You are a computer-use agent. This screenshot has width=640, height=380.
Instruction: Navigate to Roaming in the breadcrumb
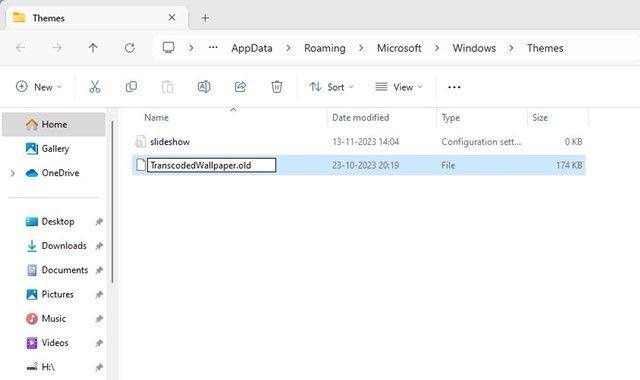324,48
